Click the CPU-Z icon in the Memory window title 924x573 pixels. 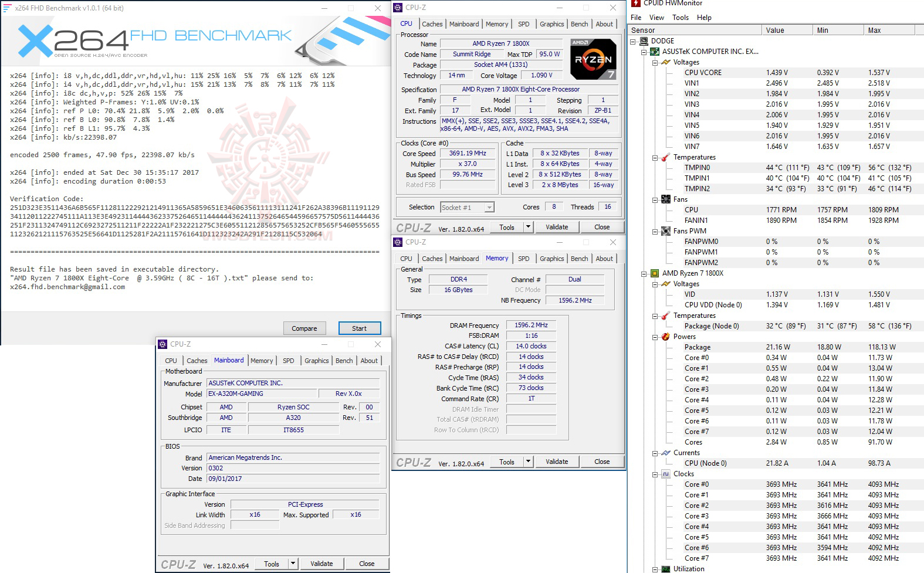[398, 242]
